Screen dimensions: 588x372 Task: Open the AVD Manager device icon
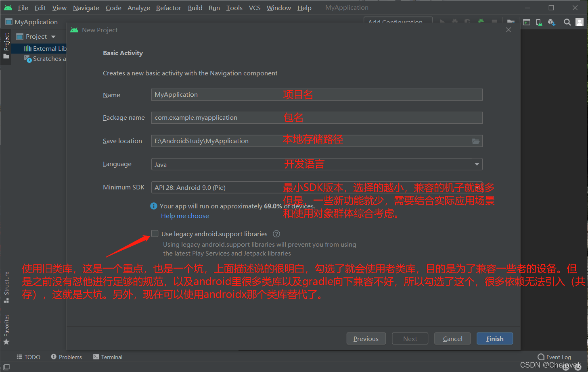pos(539,23)
